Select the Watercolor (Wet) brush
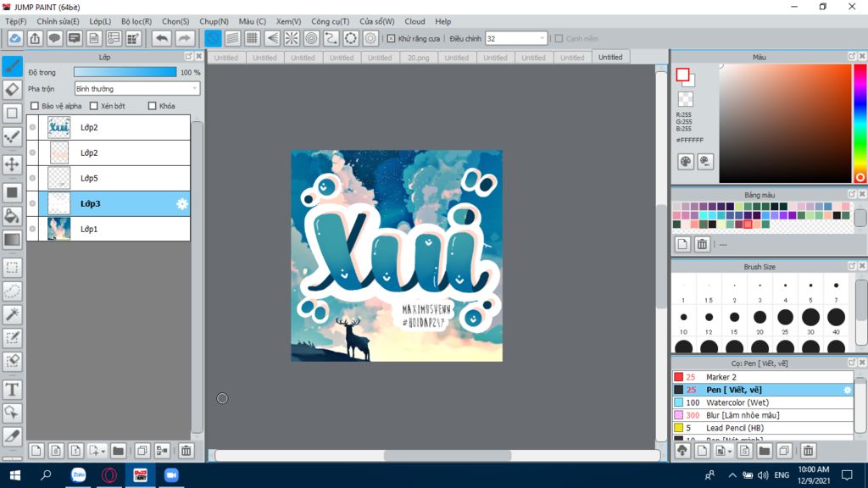Viewport: 868px width, 488px height. [x=763, y=402]
